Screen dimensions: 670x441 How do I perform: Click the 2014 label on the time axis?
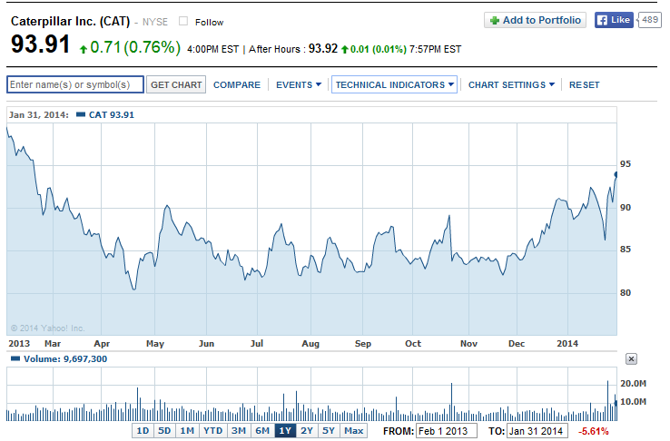pyautogui.click(x=567, y=344)
